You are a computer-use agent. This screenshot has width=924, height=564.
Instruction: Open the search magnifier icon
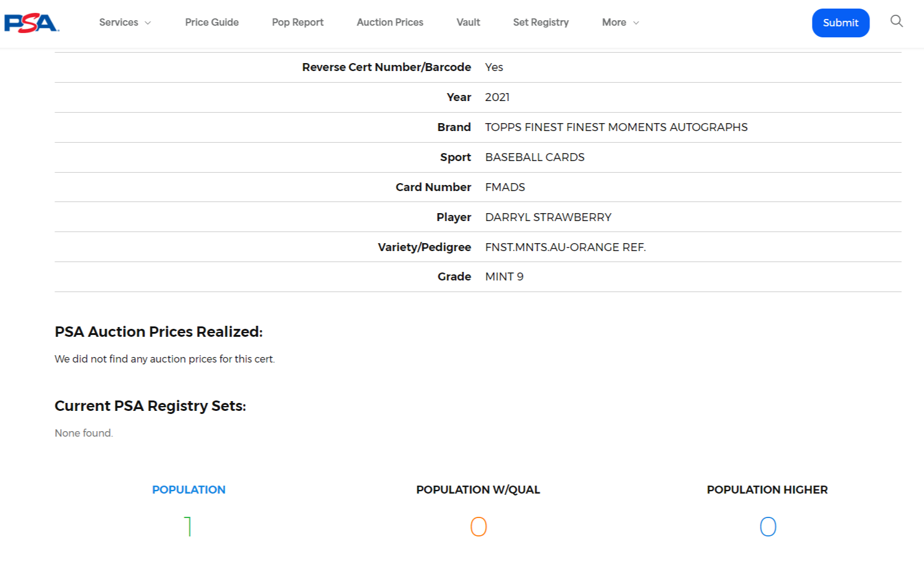click(896, 21)
